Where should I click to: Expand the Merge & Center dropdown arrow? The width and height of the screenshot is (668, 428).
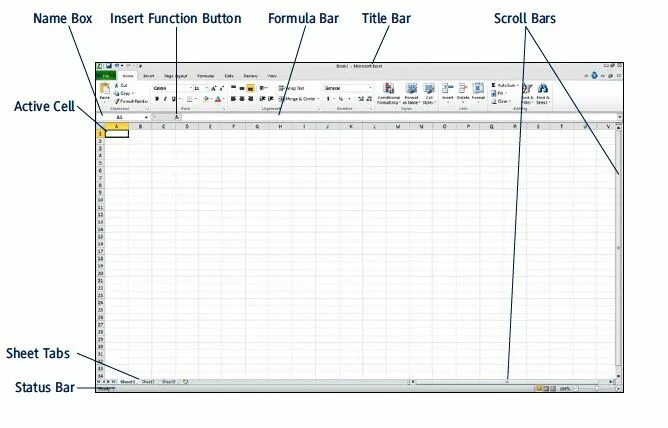click(318, 99)
